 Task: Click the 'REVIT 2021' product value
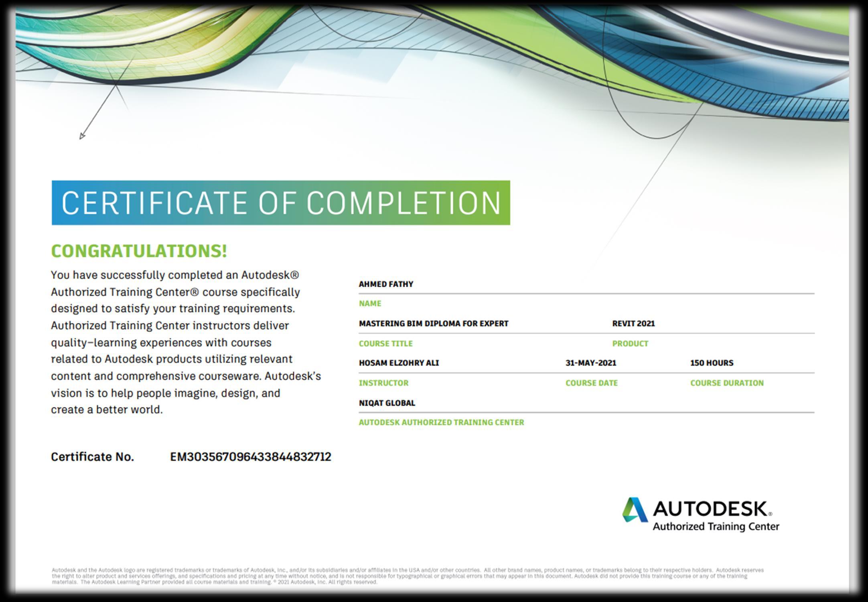point(633,323)
